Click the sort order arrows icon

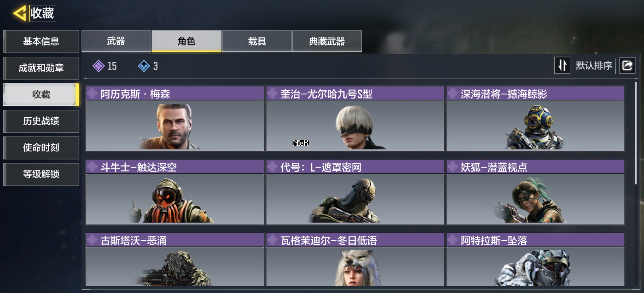click(x=562, y=65)
